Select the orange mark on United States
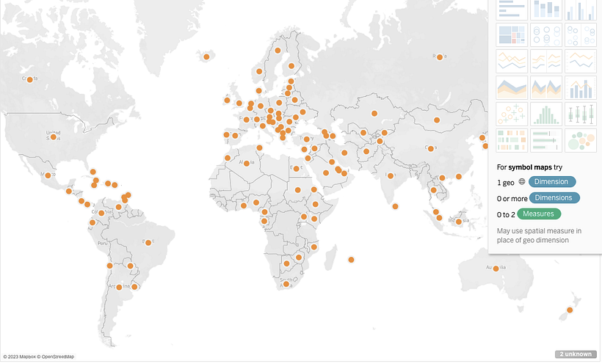This screenshot has height=364, width=602. (54, 136)
